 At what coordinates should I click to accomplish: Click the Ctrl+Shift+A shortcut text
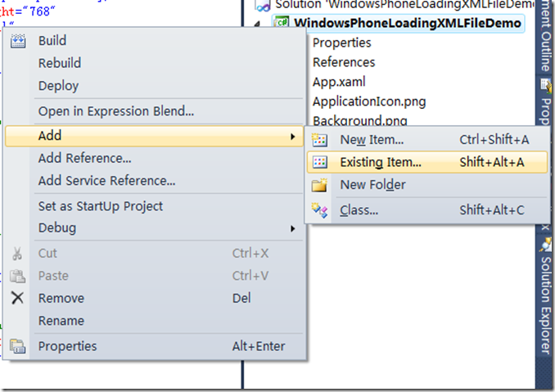coord(494,140)
